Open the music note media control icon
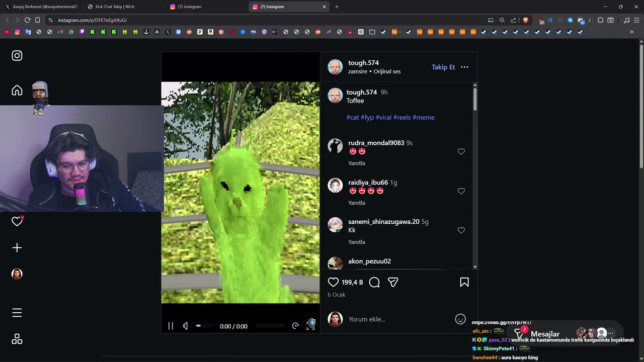The image size is (644, 362). [x=626, y=20]
